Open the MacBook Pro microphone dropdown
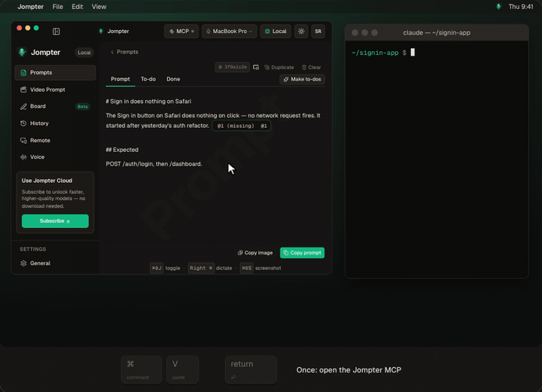Screen dimensions: 542x392 point(229,32)
